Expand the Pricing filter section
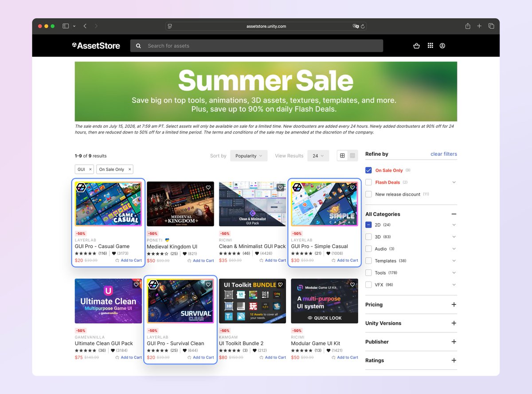The image size is (532, 394). pyautogui.click(x=454, y=305)
